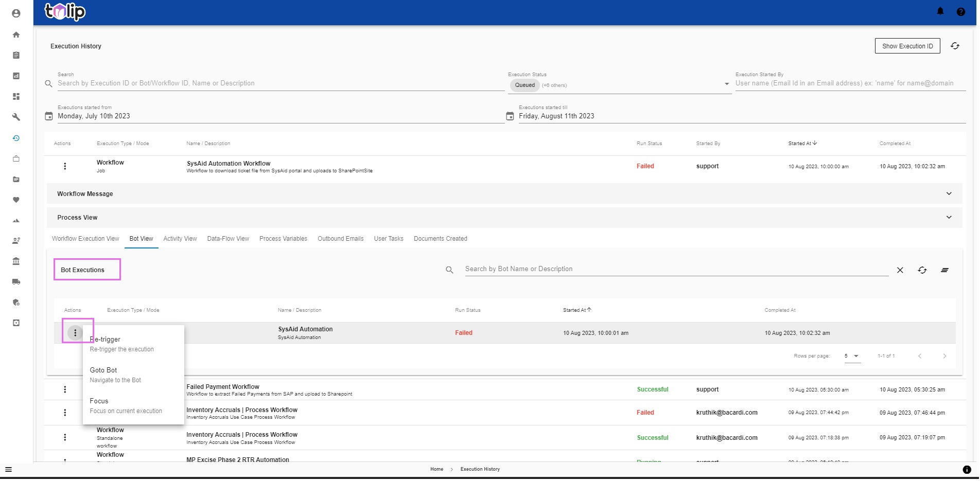Open the dashboard grid icon in the sidebar

point(16,96)
